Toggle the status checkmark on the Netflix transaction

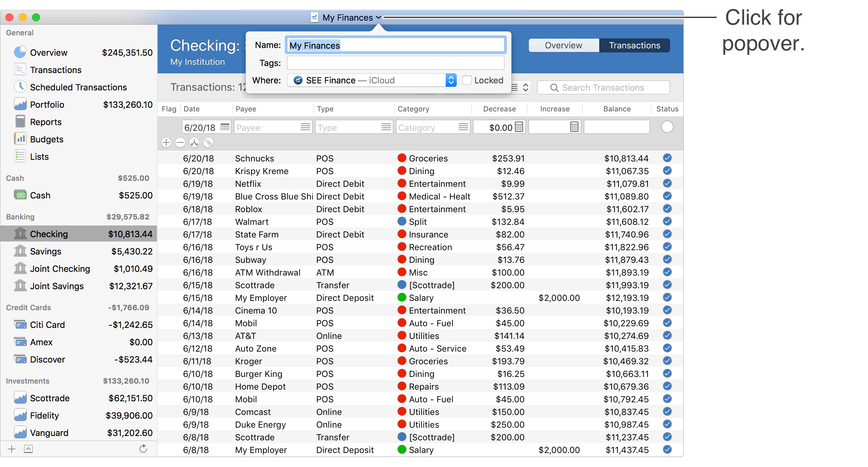667,183
